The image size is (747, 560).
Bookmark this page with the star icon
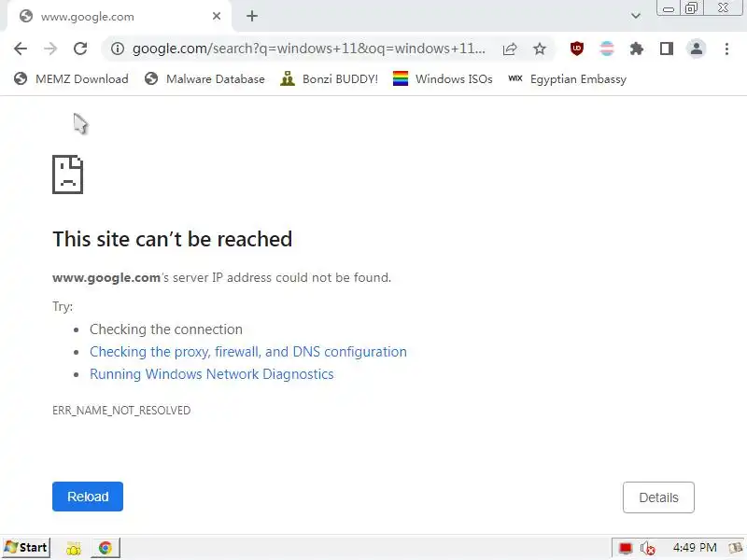coord(540,49)
